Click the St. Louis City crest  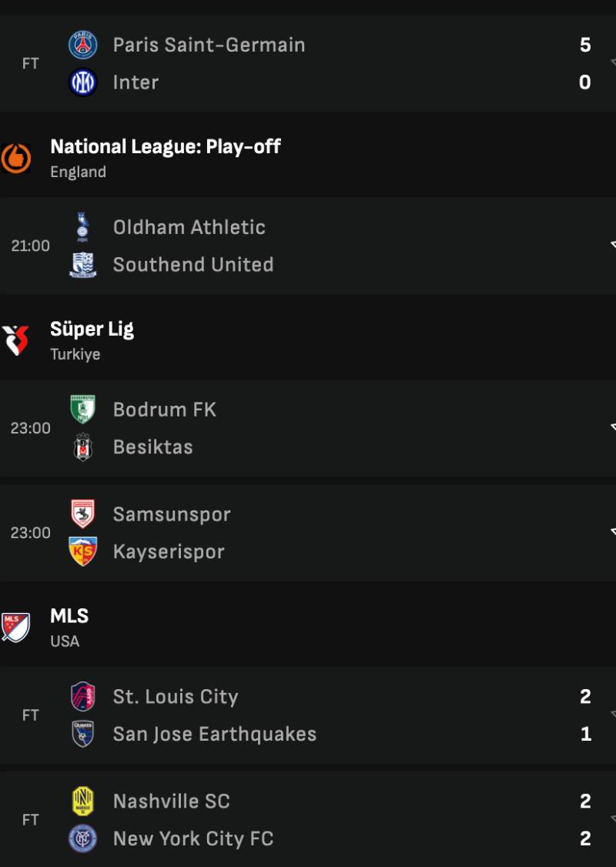point(83,697)
